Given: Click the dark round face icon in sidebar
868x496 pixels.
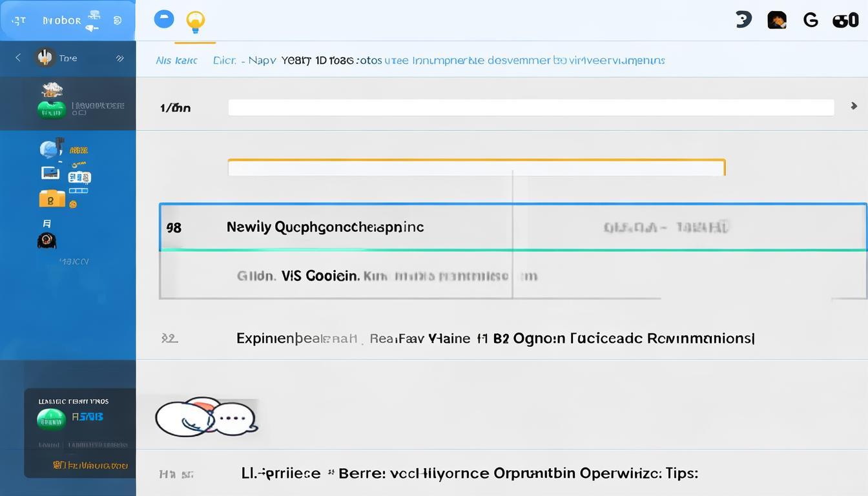Looking at the screenshot, I should [x=47, y=241].
